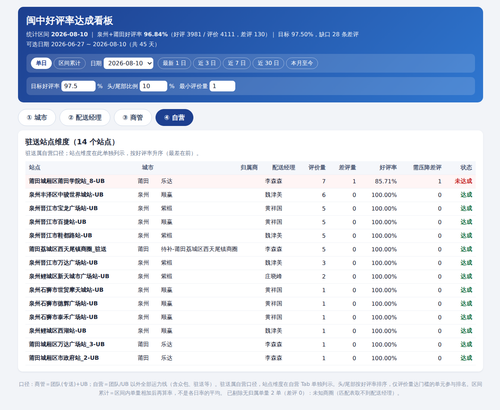
Task: Click the 乐达 cell in 市政府站_2-UB row
Action: tap(166, 358)
